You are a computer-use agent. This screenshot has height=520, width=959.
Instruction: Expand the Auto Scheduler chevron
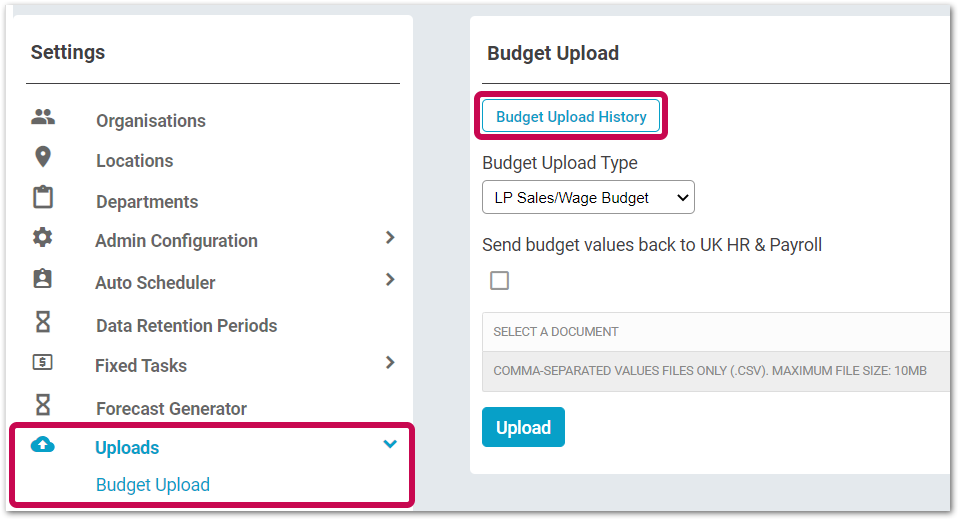[x=390, y=280]
